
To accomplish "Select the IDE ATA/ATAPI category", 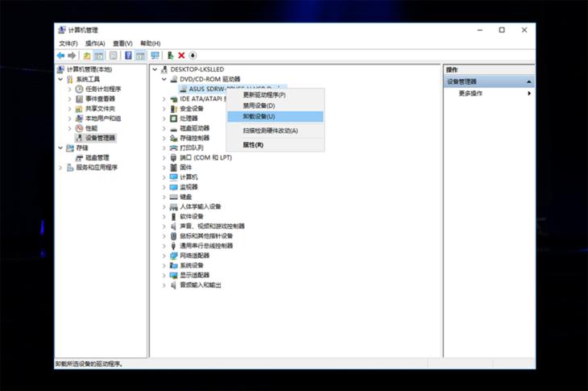I will coord(203,98).
